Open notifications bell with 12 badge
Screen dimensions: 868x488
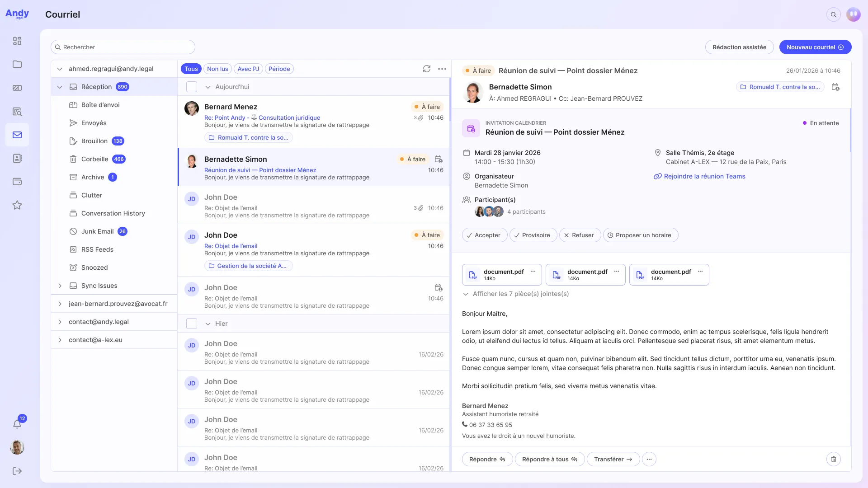click(18, 423)
